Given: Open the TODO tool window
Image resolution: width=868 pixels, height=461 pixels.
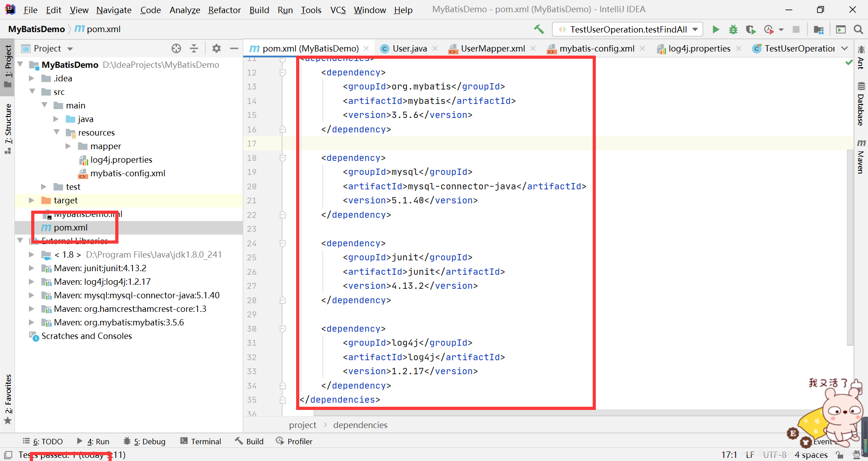Looking at the screenshot, I should click(x=43, y=442).
